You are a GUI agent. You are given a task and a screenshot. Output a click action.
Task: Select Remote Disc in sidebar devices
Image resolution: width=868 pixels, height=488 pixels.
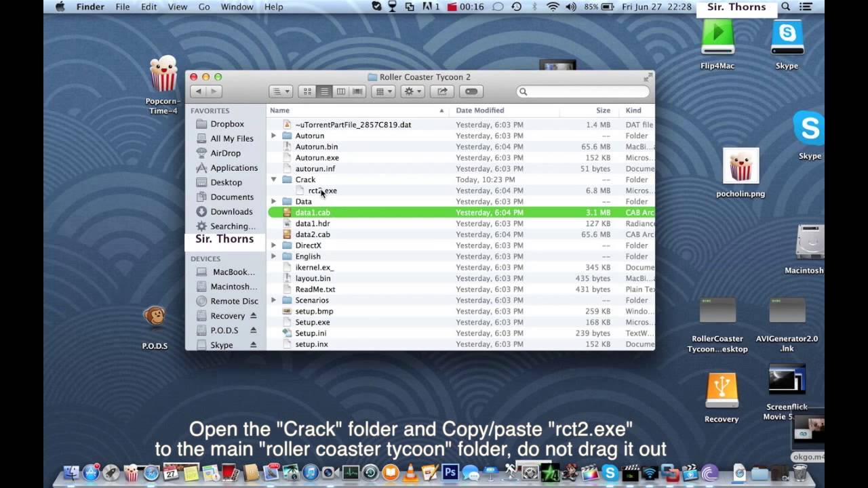tap(234, 301)
